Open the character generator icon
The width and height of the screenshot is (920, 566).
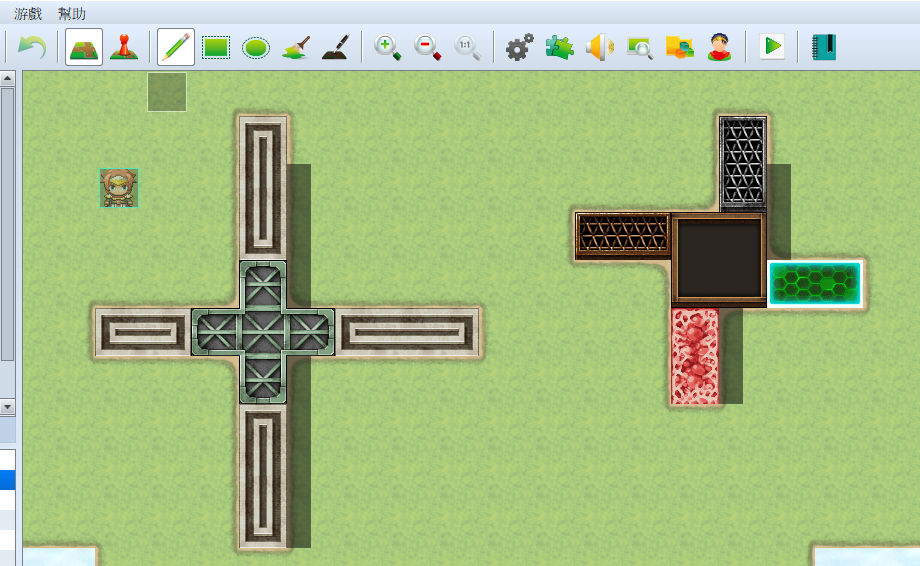pyautogui.click(x=719, y=47)
